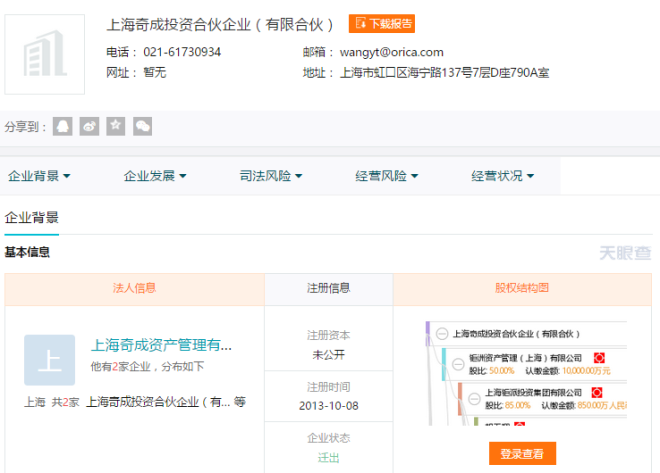
Task: Click the 下载报告 download report button
Action: pos(382,24)
